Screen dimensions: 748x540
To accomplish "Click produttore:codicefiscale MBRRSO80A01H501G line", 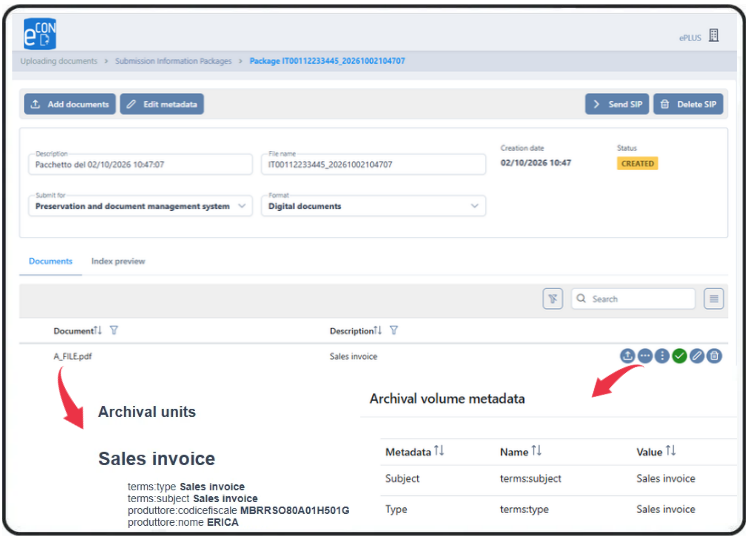I will click(x=238, y=510).
